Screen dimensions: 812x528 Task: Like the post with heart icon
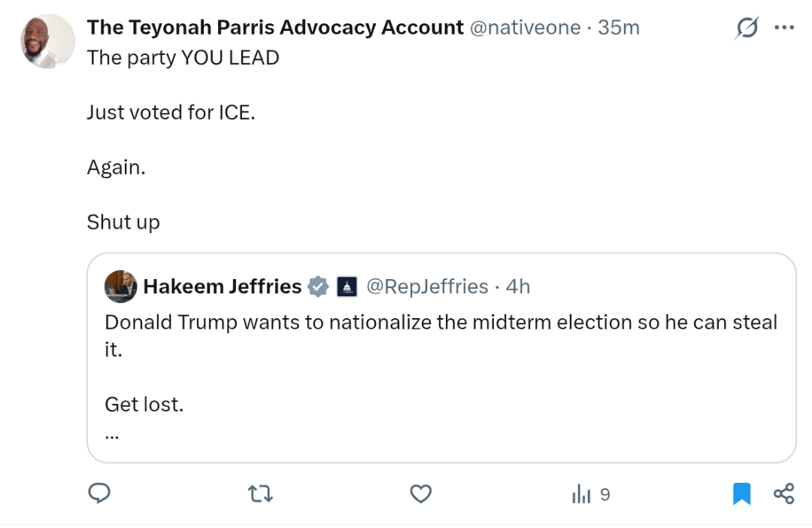(x=421, y=493)
